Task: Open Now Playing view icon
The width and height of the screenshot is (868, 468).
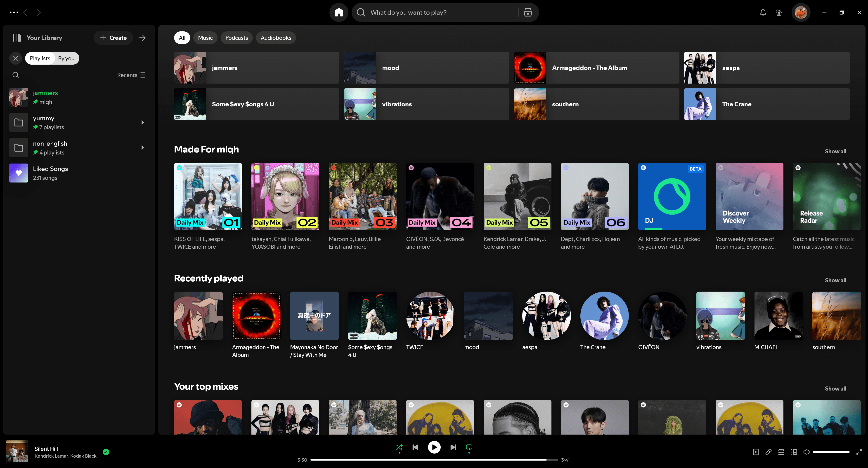Action: (756, 452)
